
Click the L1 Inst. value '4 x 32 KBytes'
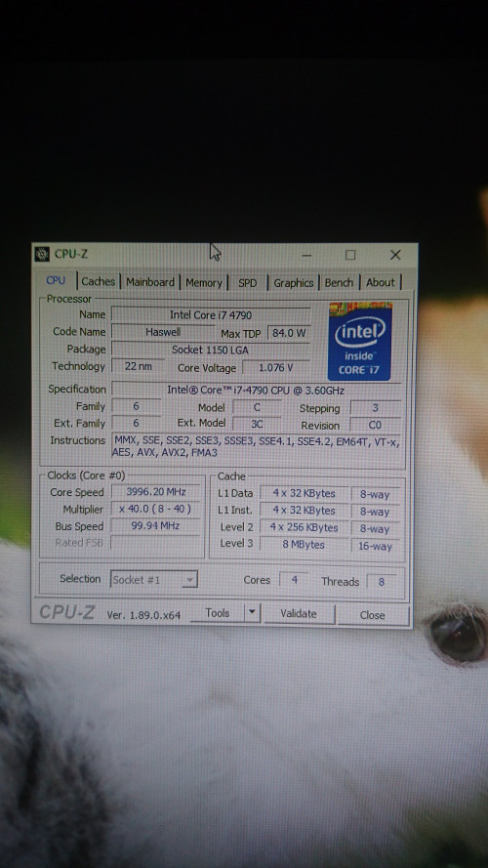[305, 511]
